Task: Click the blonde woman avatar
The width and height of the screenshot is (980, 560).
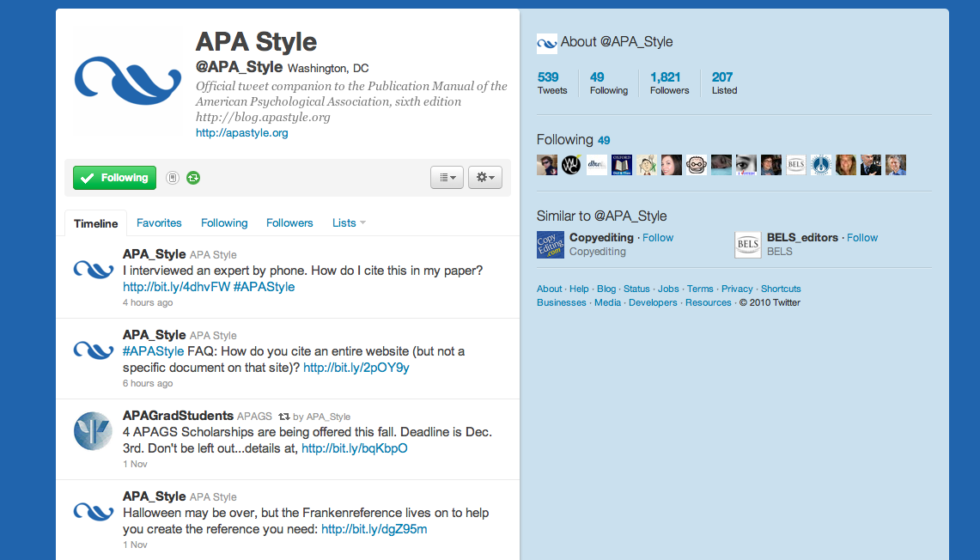Action: pos(846,165)
